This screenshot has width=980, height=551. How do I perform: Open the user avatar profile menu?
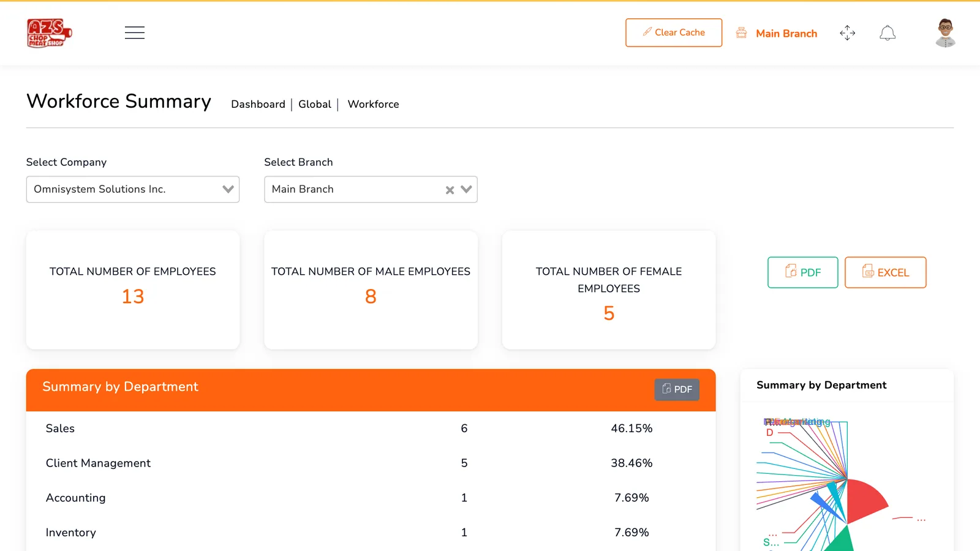(946, 33)
